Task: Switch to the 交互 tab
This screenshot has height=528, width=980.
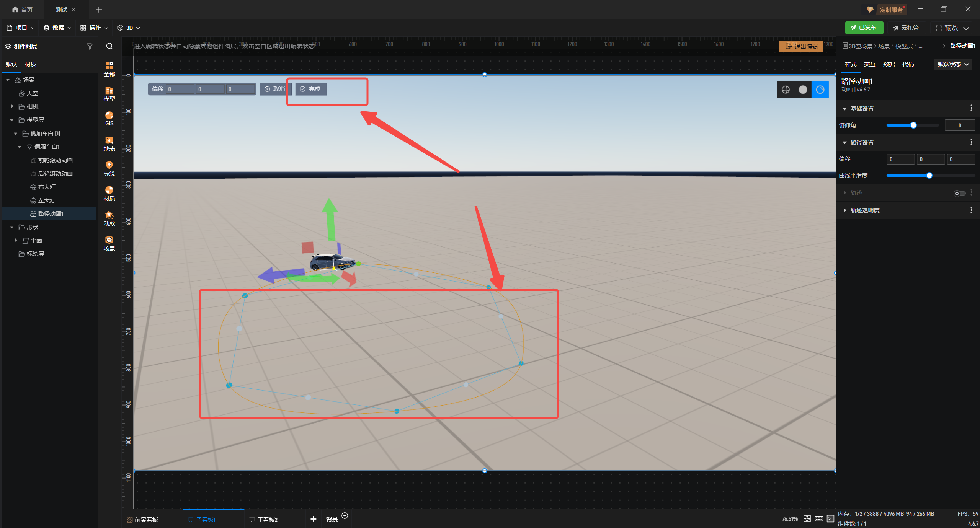Action: (x=869, y=64)
